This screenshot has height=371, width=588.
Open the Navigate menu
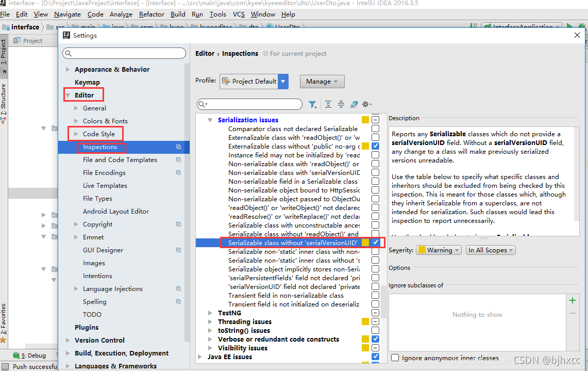point(68,14)
